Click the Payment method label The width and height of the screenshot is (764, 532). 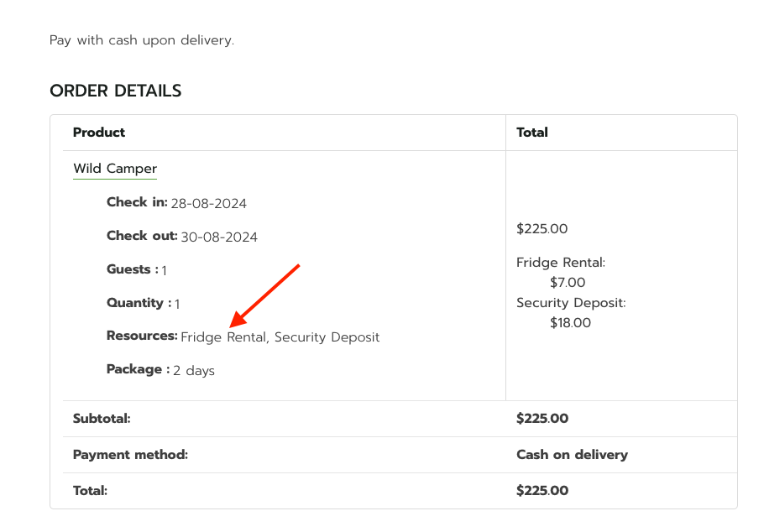131,455
